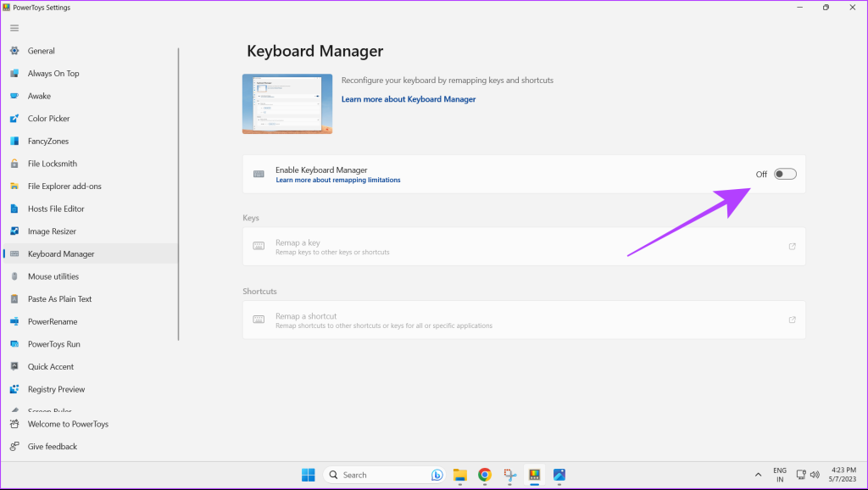Image resolution: width=868 pixels, height=490 pixels.
Task: Click the Awake coffee cup icon
Action: [14, 96]
